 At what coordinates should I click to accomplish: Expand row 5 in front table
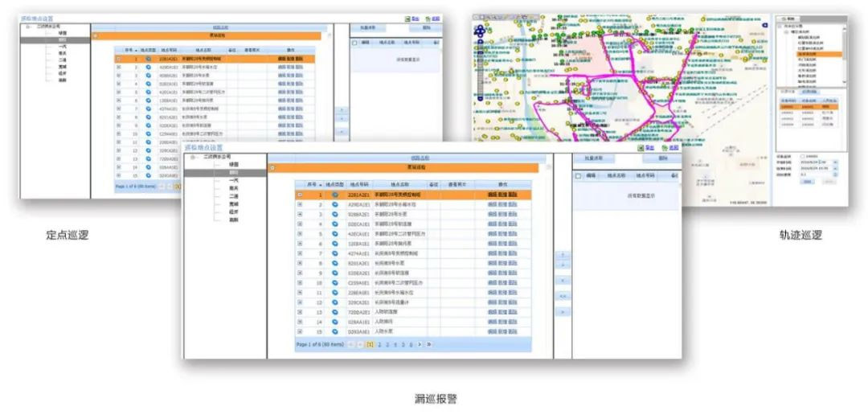tap(301, 234)
